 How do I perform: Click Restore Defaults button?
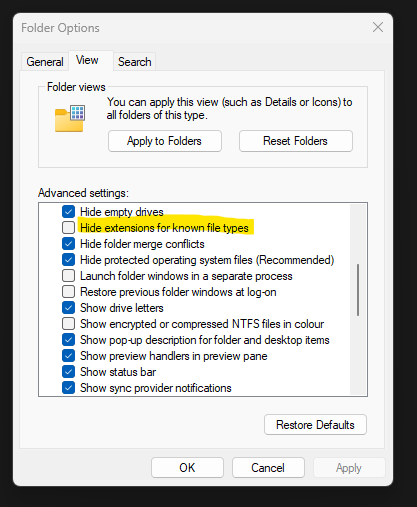[x=315, y=425]
